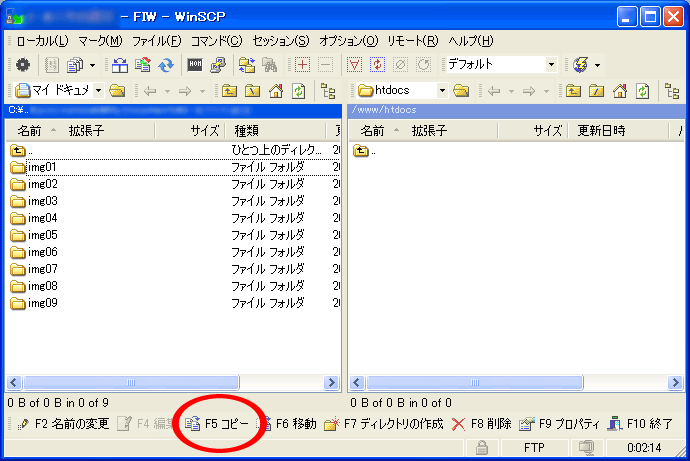Toggle the Synchronize Browsing icon
The width and height of the screenshot is (690, 461).
pos(247,65)
